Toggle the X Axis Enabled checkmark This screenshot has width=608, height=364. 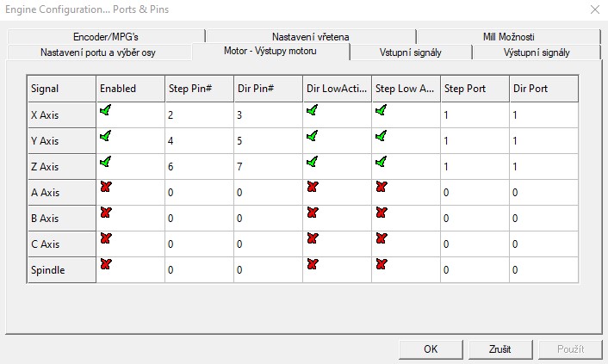click(106, 110)
